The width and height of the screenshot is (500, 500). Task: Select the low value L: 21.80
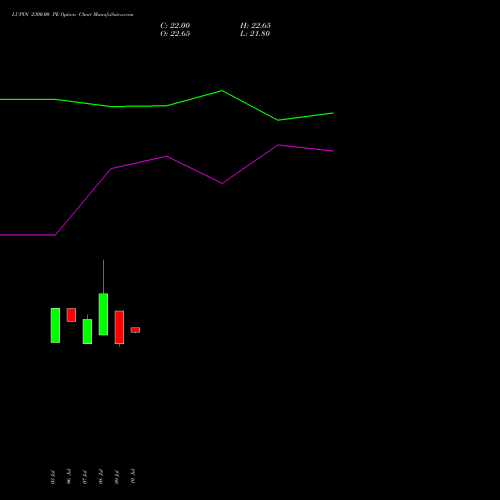(x=255, y=34)
